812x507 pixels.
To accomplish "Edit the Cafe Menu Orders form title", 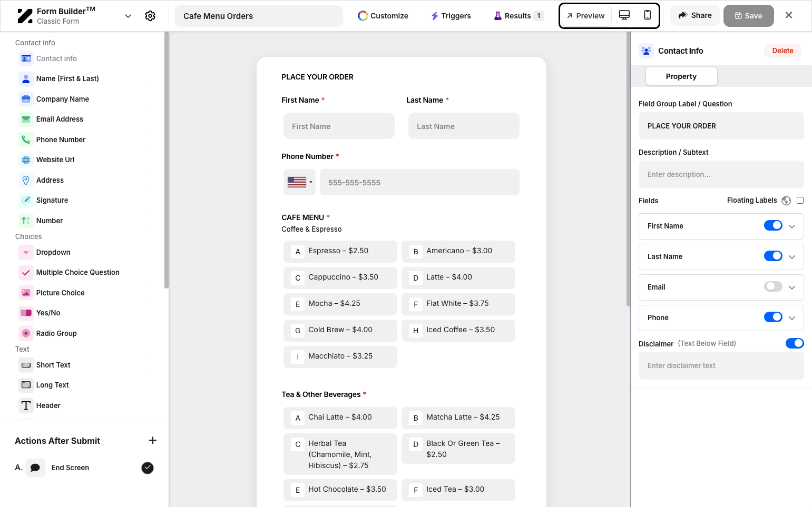I will click(x=259, y=16).
